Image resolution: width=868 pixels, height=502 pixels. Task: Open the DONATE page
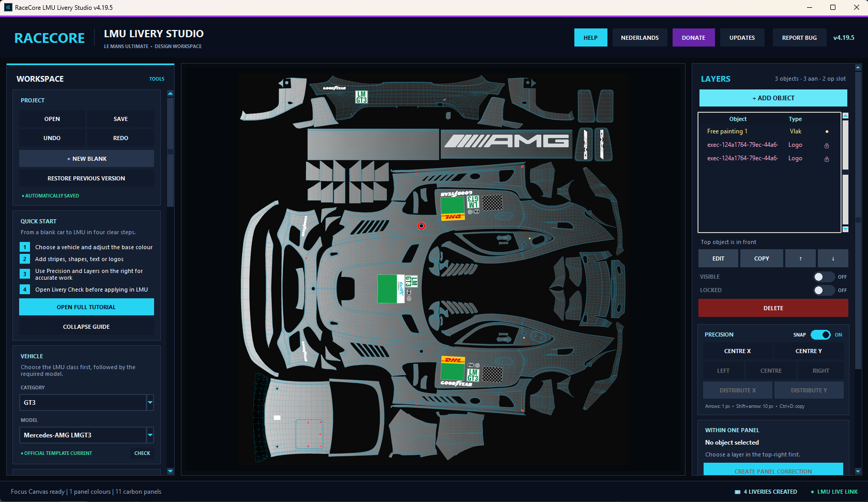pos(693,38)
